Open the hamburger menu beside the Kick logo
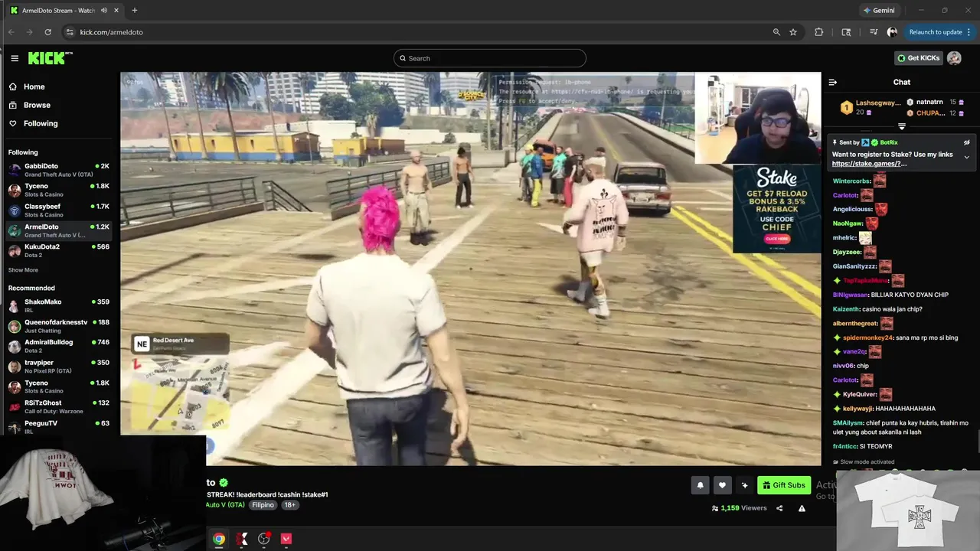The height and width of the screenshot is (551, 980). point(15,58)
